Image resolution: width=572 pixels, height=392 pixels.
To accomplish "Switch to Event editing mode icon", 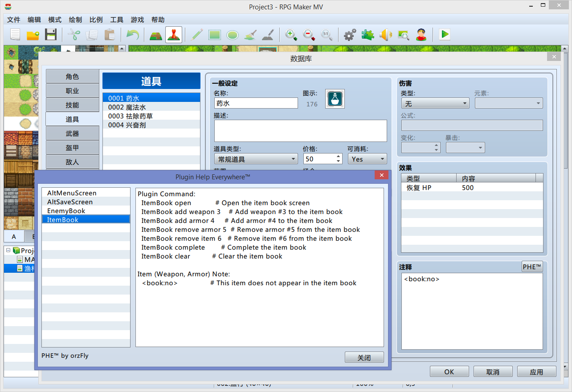I will (173, 35).
